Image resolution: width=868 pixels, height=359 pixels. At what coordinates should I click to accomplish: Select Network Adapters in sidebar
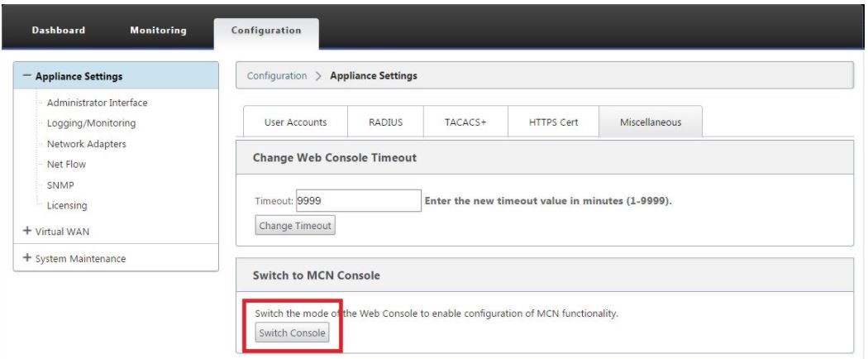click(86, 143)
